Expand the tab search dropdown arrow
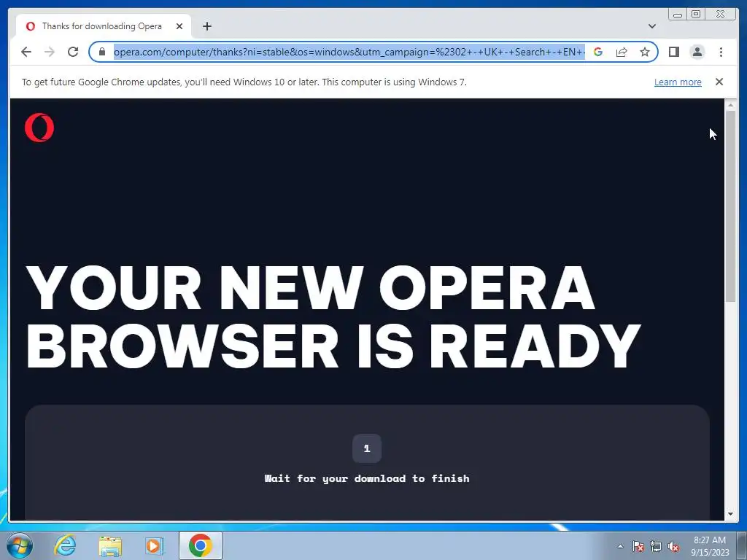Image resolution: width=747 pixels, height=560 pixels. pyautogui.click(x=652, y=26)
